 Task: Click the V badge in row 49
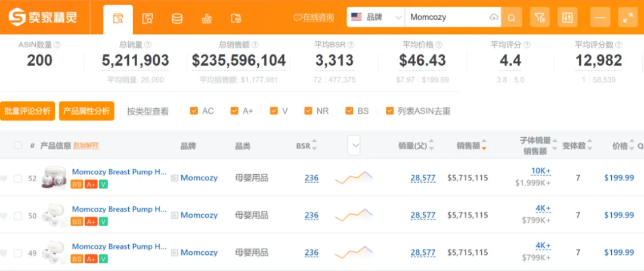[104, 258]
